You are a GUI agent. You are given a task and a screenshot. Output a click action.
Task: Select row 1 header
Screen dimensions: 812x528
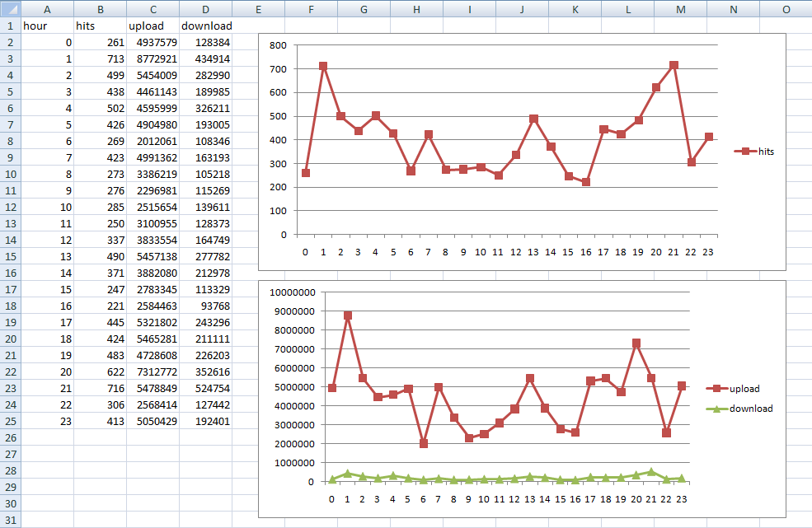(9, 26)
